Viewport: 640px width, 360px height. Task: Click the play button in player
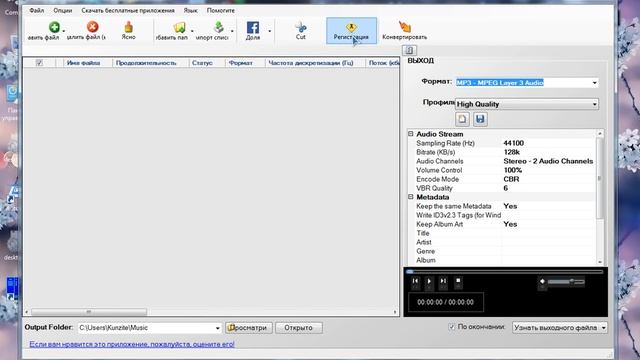click(429, 281)
